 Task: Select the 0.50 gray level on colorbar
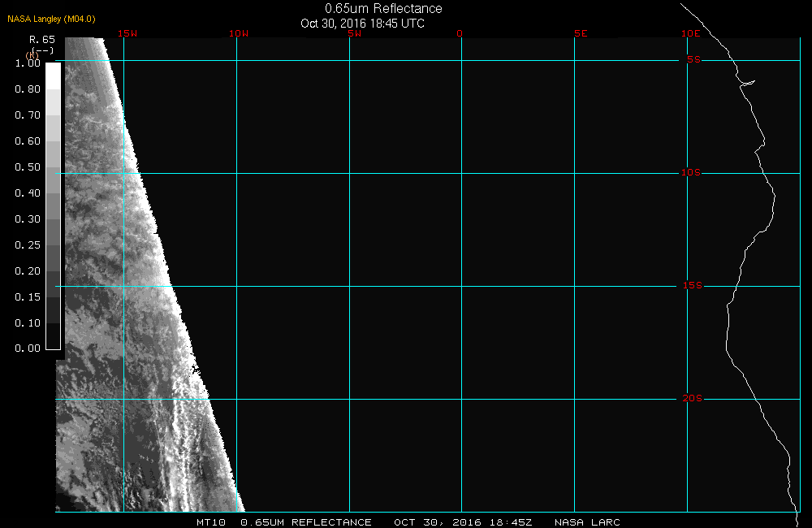(52, 167)
